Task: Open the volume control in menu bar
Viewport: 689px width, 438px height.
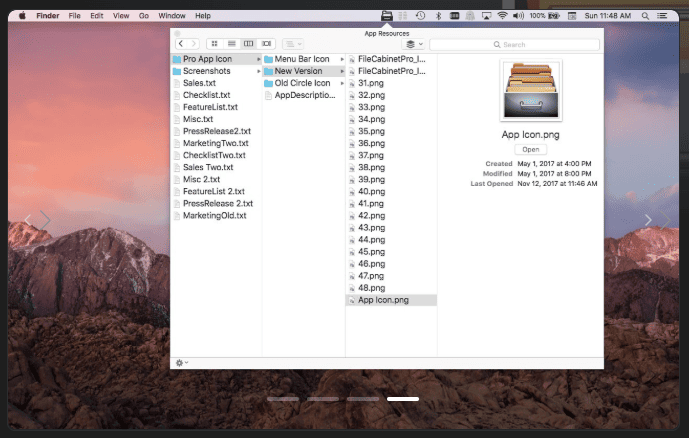Action: tap(518, 16)
